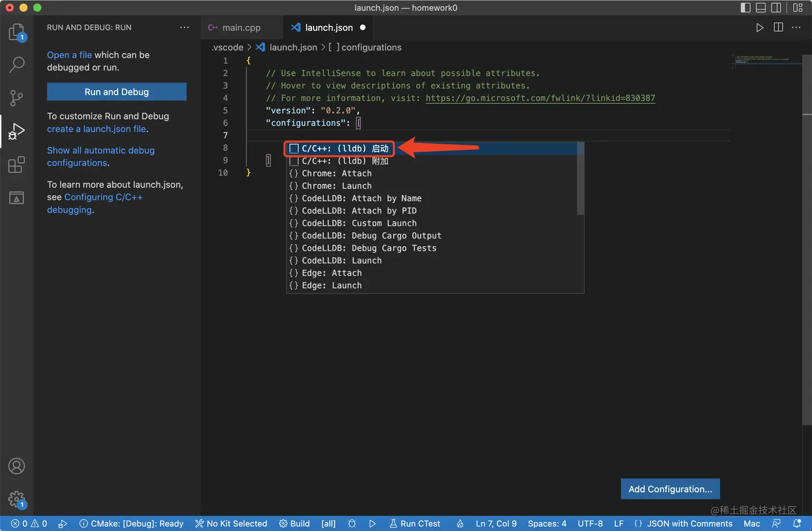
Task: Click 'Spaces: 4' indentation selector
Action: point(547,523)
